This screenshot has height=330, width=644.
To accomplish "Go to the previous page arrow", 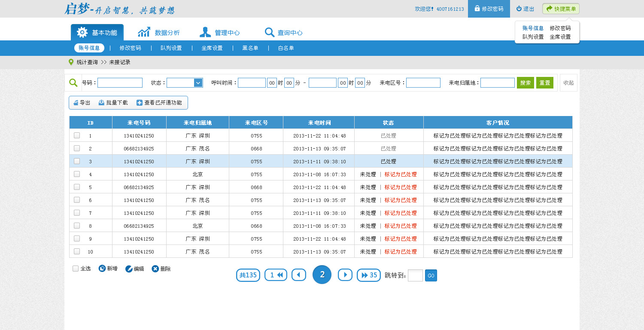I will pyautogui.click(x=299, y=275).
